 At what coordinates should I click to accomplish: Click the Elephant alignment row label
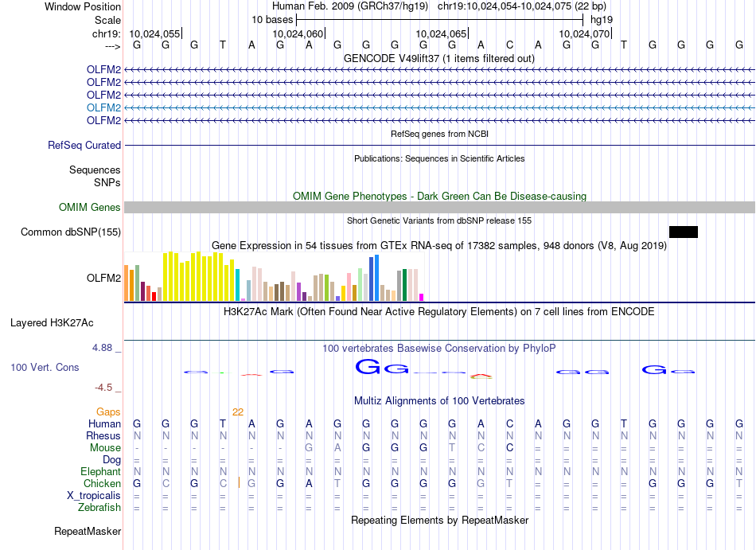point(100,471)
